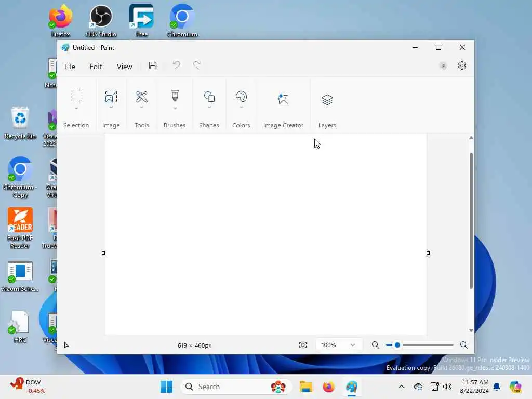Select the HRC desktop file
The width and height of the screenshot is (532, 399).
pos(20,327)
